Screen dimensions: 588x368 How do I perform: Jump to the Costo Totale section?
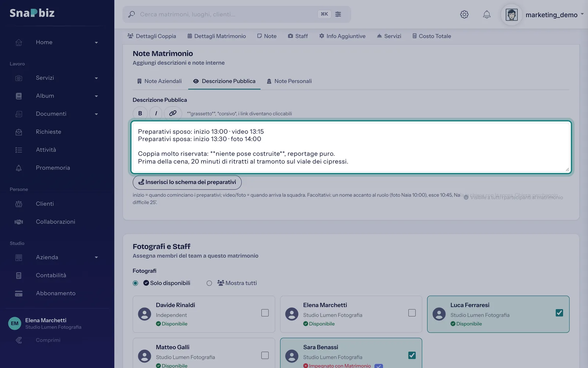pos(431,36)
